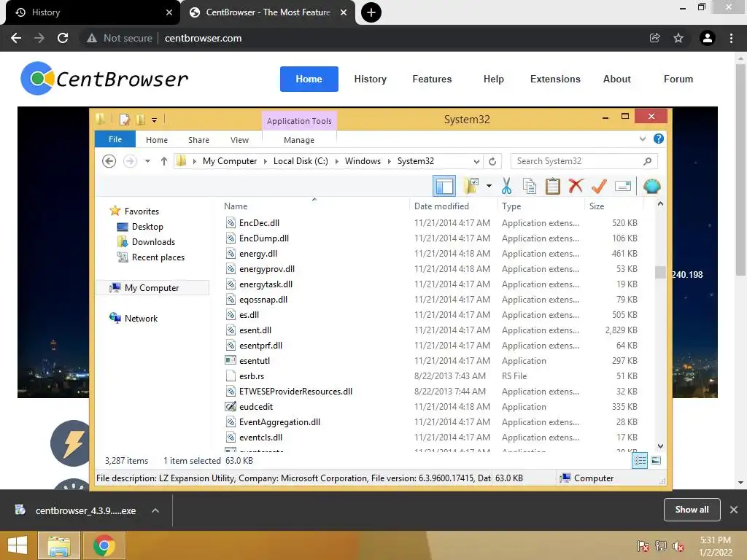Viewport: 747px width, 560px height.
Task: Select the file energyprov.dll
Action: click(267, 269)
